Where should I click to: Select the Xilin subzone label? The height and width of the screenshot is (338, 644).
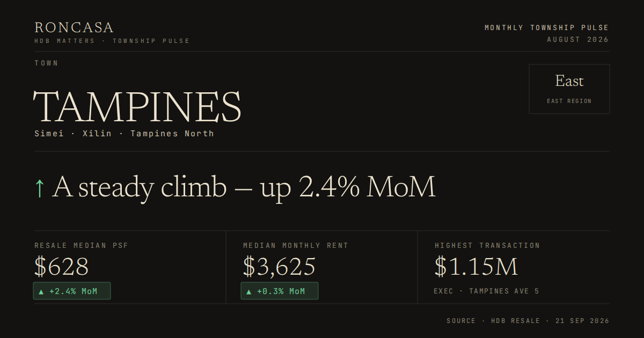(97, 134)
